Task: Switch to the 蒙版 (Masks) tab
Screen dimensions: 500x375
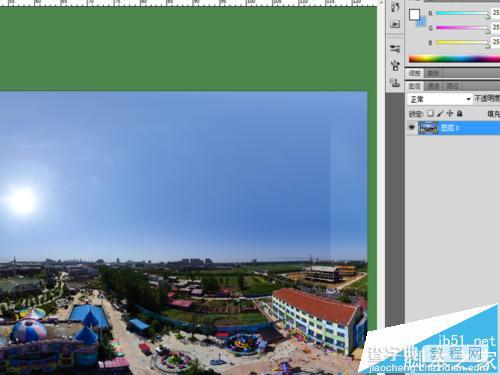Action: coord(433,73)
